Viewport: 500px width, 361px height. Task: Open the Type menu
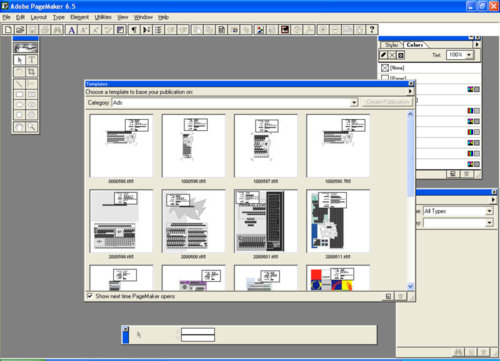coord(59,17)
